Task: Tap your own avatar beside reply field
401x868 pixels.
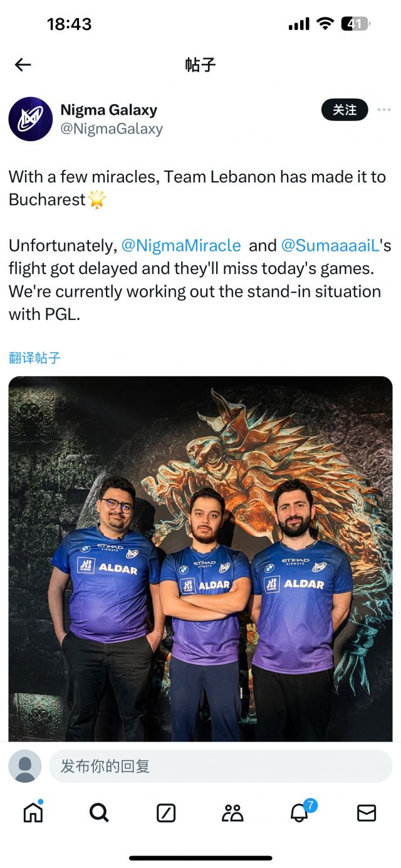Action: tap(25, 766)
